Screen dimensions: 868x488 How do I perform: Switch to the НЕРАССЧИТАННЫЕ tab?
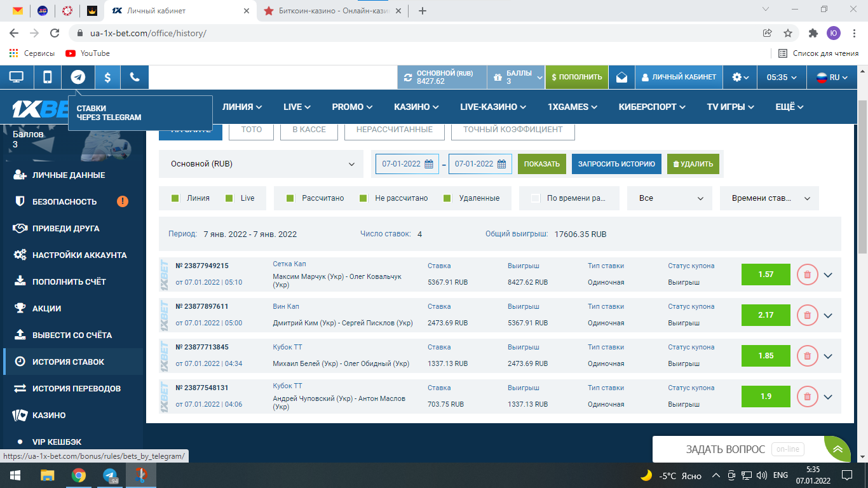[x=394, y=129]
